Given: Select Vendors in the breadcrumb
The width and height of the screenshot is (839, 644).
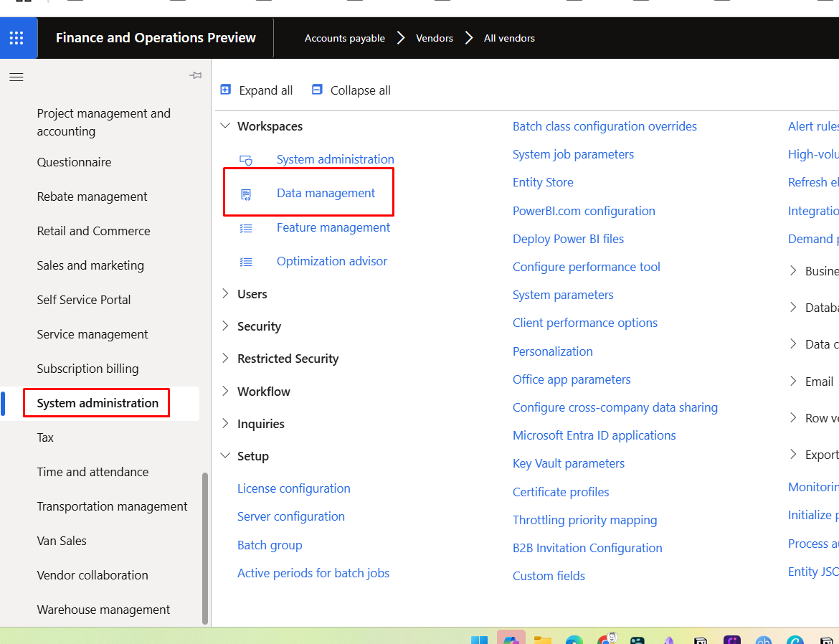Looking at the screenshot, I should click(x=435, y=38).
